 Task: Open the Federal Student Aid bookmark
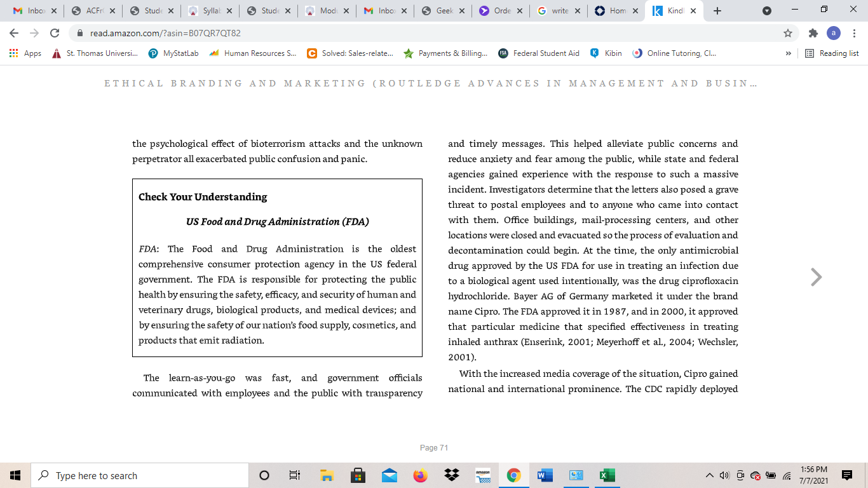[539, 53]
